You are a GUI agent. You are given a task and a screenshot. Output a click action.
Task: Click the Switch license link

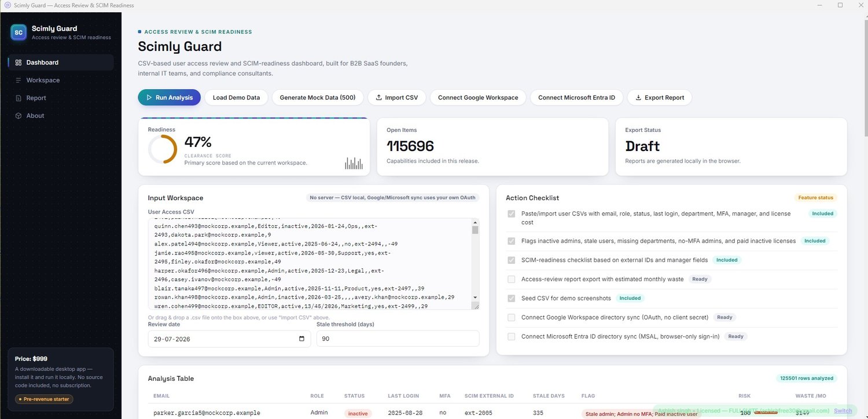click(x=843, y=411)
